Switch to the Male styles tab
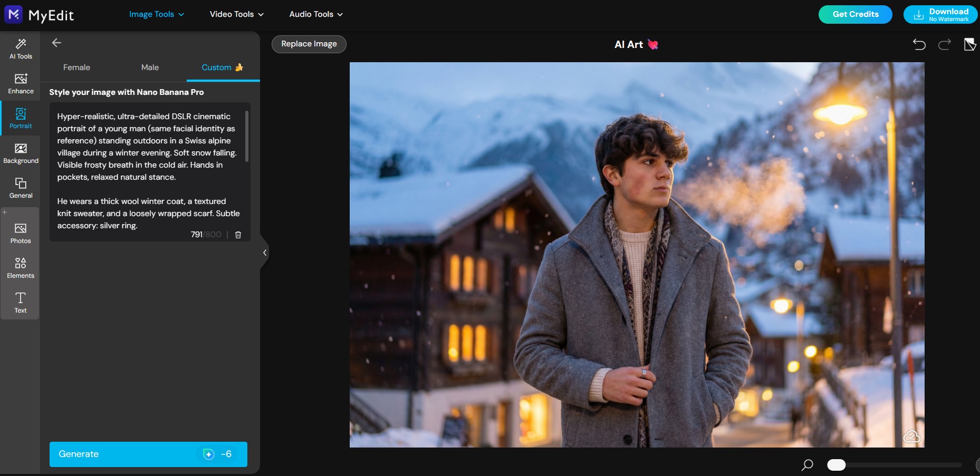Viewport: 980px width, 476px height. pyautogui.click(x=150, y=67)
